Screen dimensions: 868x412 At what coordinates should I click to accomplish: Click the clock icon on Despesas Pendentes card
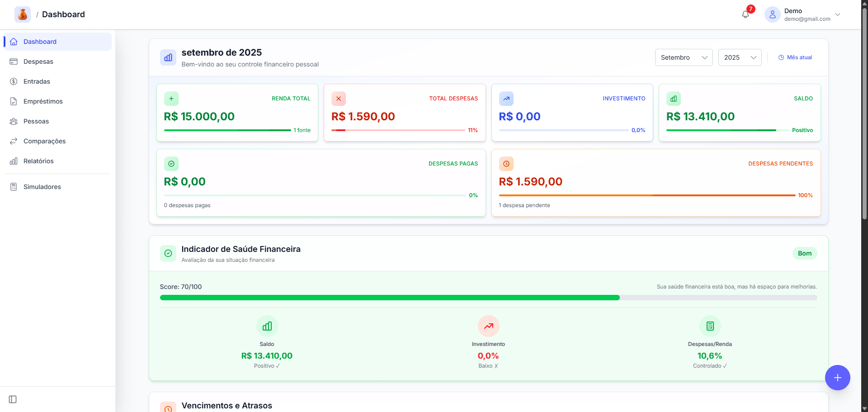(x=506, y=164)
